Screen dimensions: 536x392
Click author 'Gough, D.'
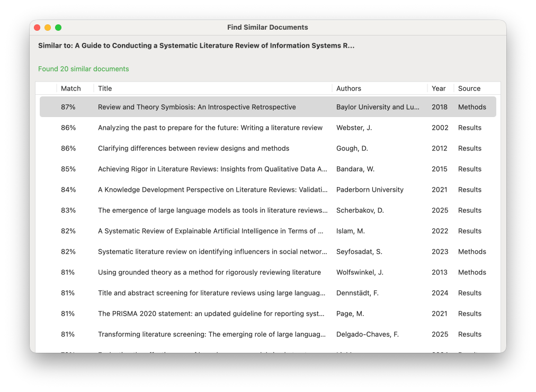click(352, 148)
